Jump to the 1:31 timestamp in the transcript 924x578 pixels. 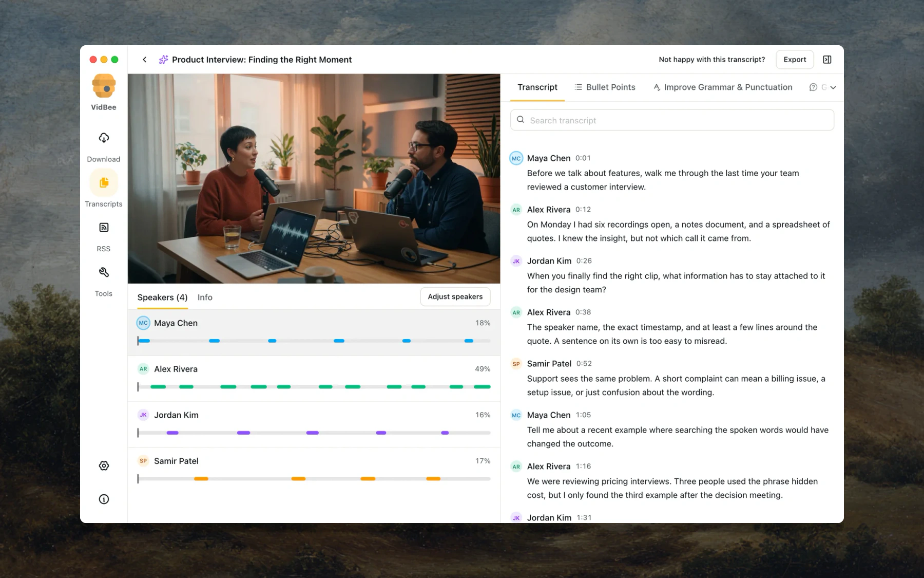(584, 517)
